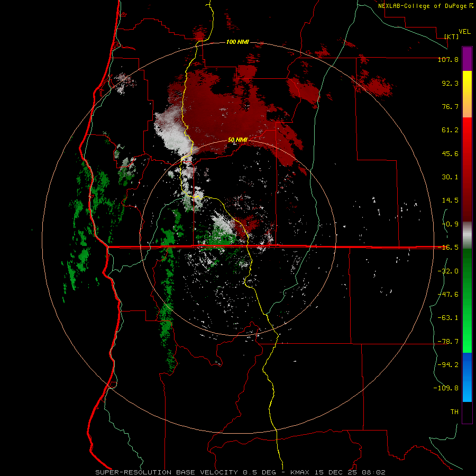Click the 30.1 scale value

450,177
